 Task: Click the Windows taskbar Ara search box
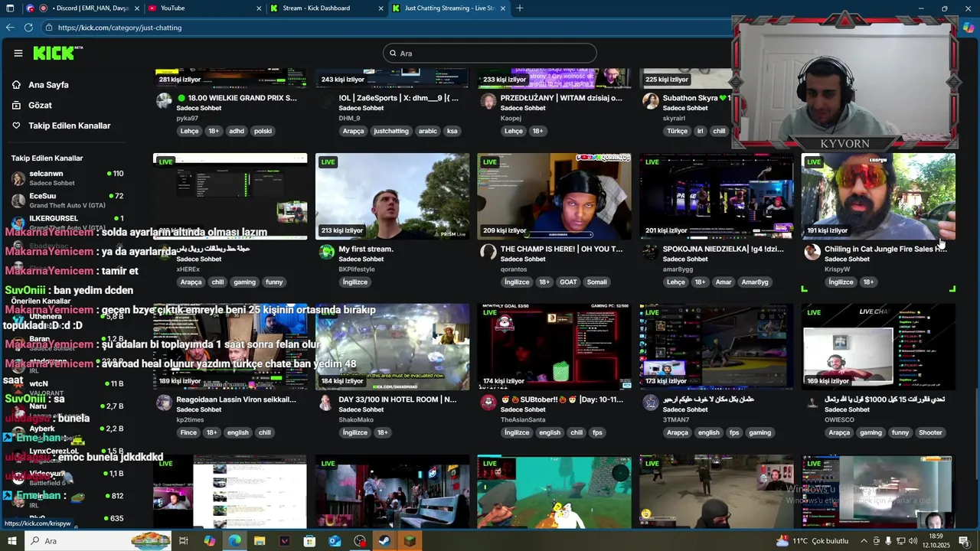tap(100, 541)
